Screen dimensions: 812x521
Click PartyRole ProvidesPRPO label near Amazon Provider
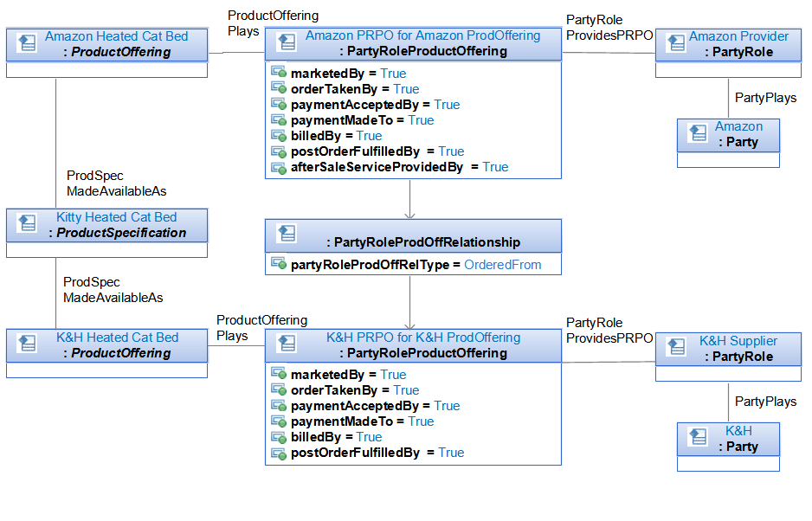pyautogui.click(x=609, y=28)
